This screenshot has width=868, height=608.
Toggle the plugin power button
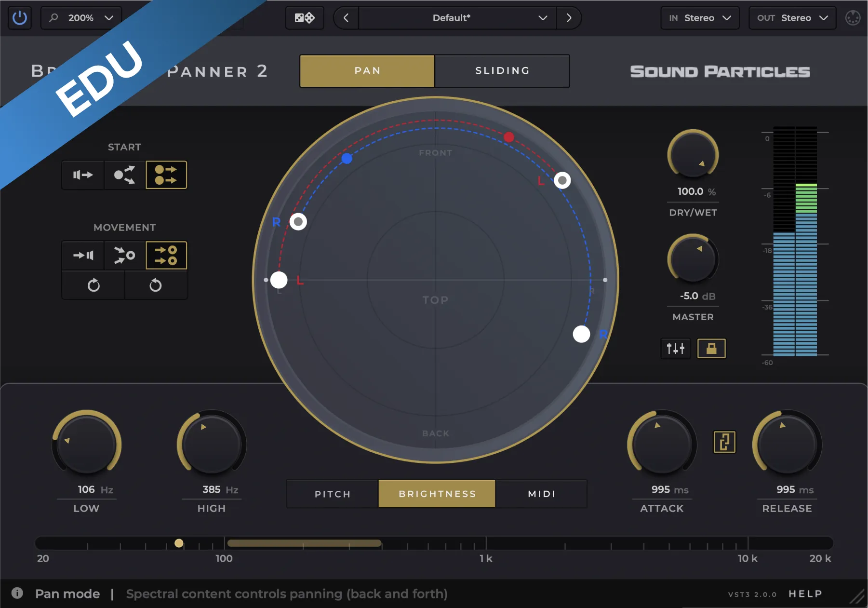(x=20, y=18)
